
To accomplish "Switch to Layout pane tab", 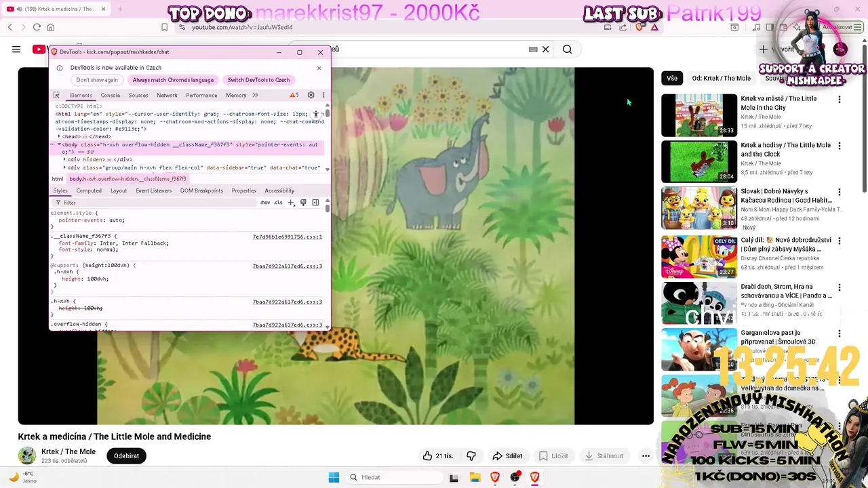I will click(x=119, y=190).
